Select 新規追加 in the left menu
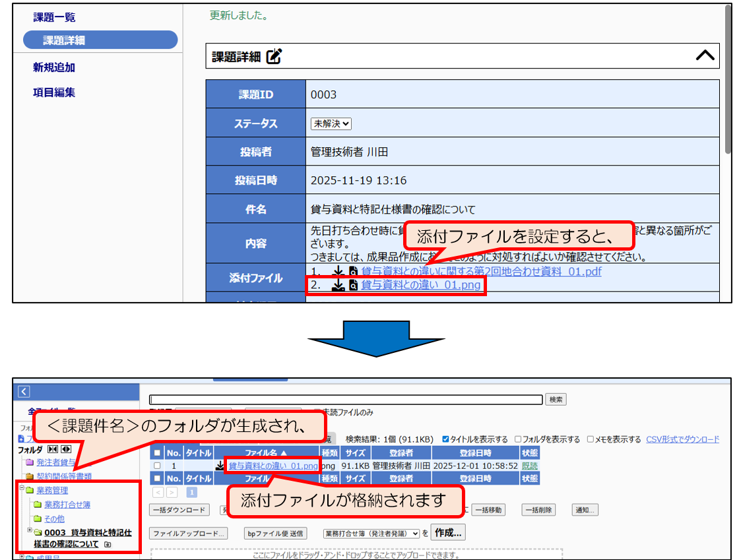The image size is (741, 560). 54,67
